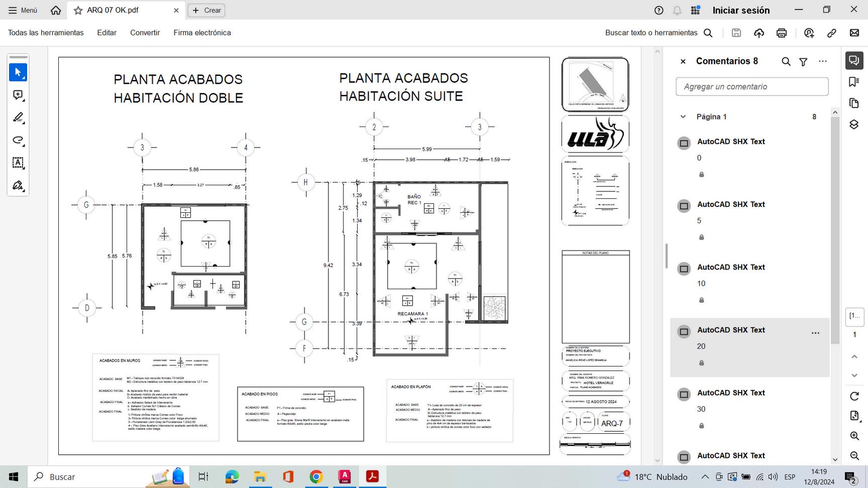
Task: Open the ESP keyboard language indicator
Action: coord(790,477)
